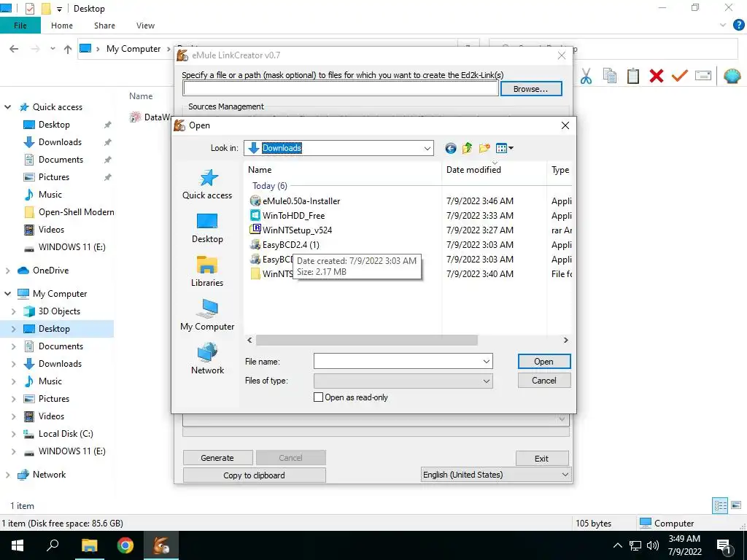
Task: Expand the Network tree node in Explorer
Action: [x=7, y=475]
